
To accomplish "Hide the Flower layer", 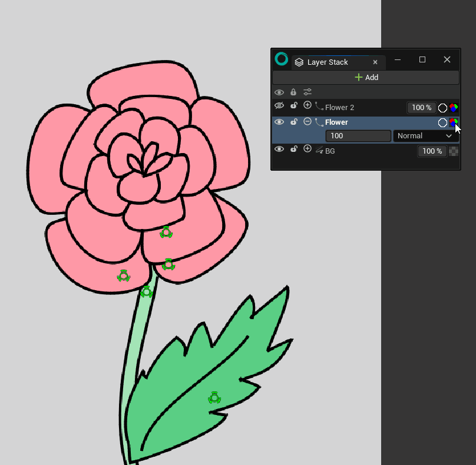I will [279, 122].
